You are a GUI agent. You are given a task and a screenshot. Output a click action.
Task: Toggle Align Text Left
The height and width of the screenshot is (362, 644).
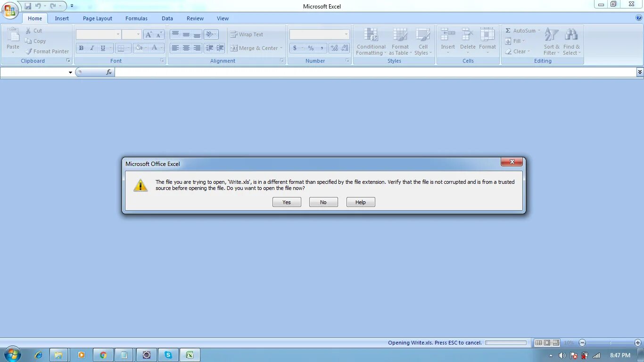[x=175, y=48]
